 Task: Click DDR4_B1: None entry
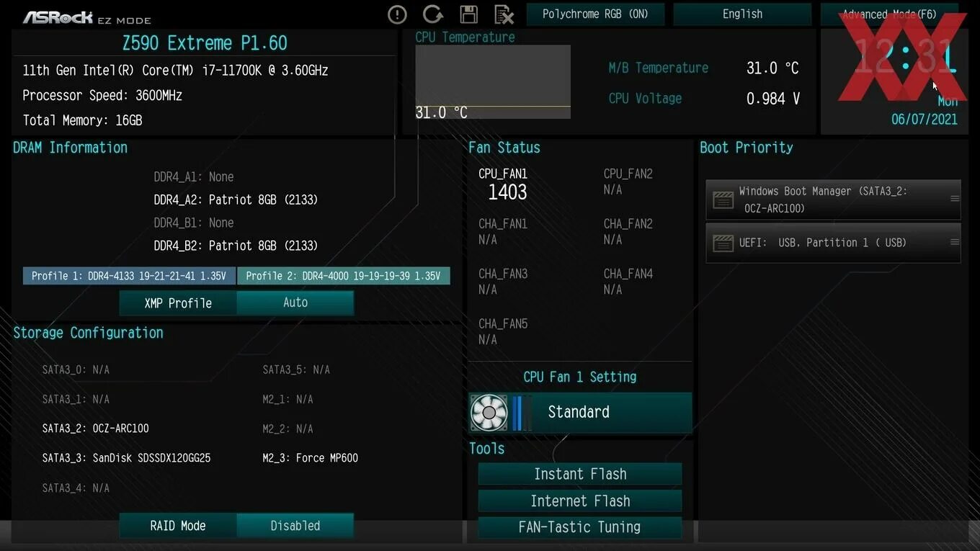click(194, 223)
